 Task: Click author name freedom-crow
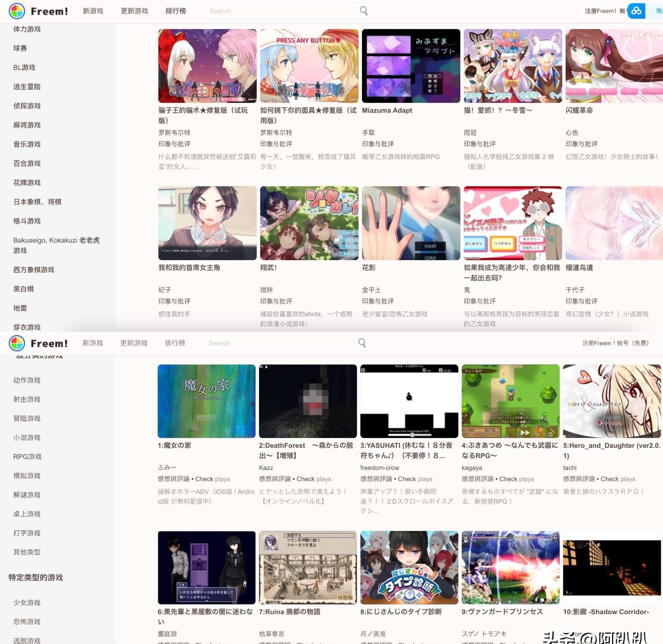(x=379, y=468)
